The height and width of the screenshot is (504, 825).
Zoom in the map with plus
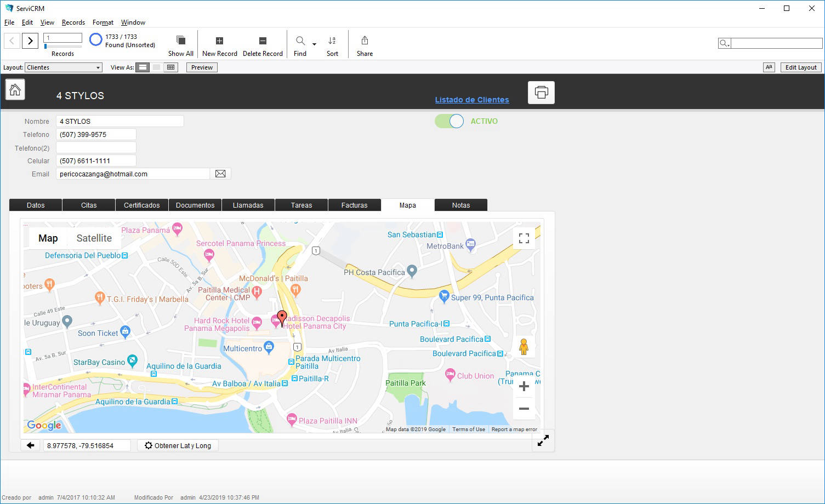pos(524,386)
